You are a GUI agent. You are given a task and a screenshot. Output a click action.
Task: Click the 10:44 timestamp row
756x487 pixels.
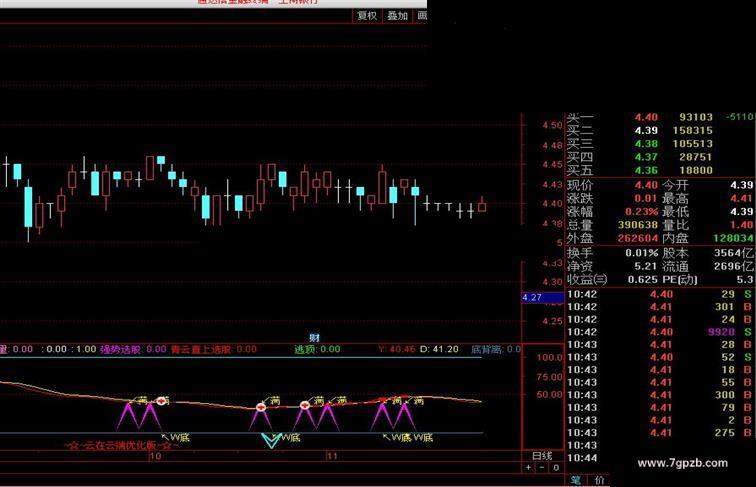[582, 458]
